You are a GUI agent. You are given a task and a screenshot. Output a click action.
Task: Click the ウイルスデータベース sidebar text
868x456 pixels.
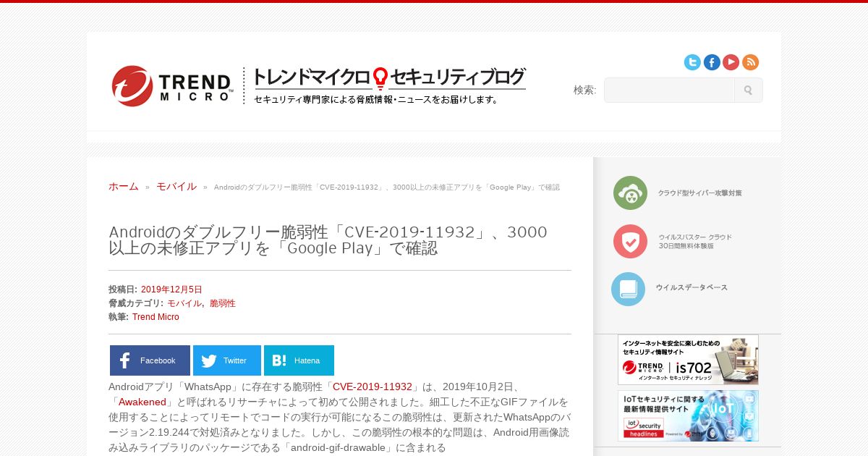tap(692, 287)
